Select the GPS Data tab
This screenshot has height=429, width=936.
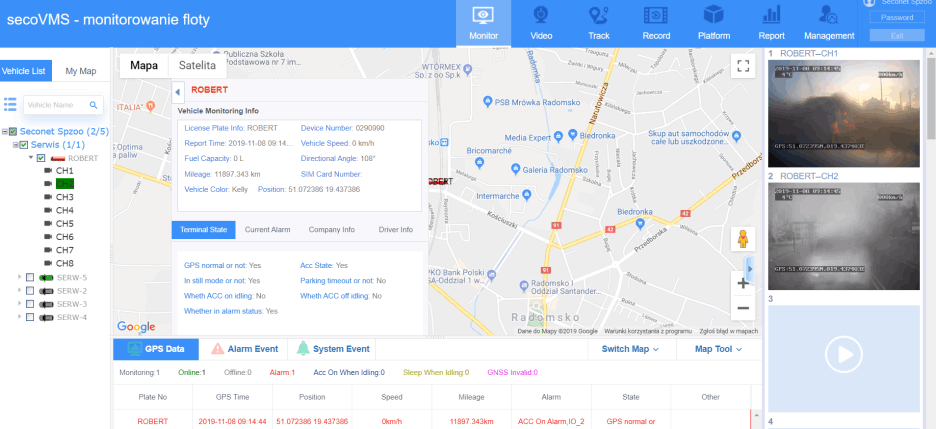(156, 349)
